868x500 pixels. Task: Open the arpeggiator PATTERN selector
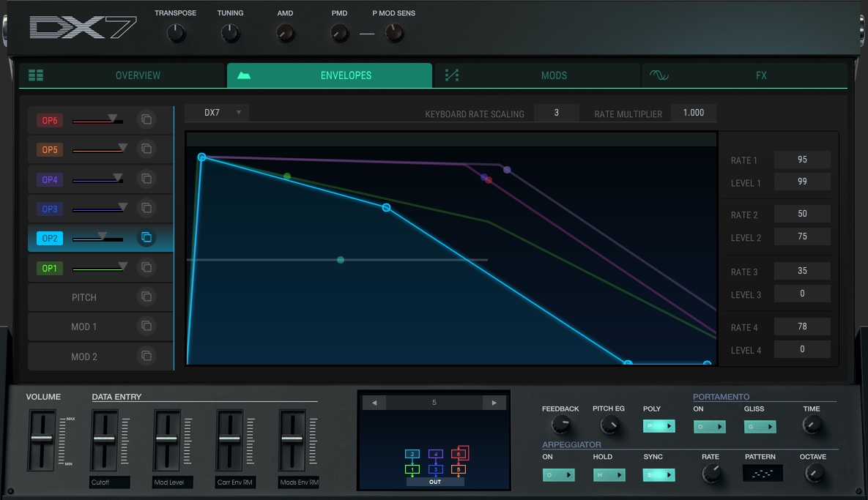click(763, 474)
